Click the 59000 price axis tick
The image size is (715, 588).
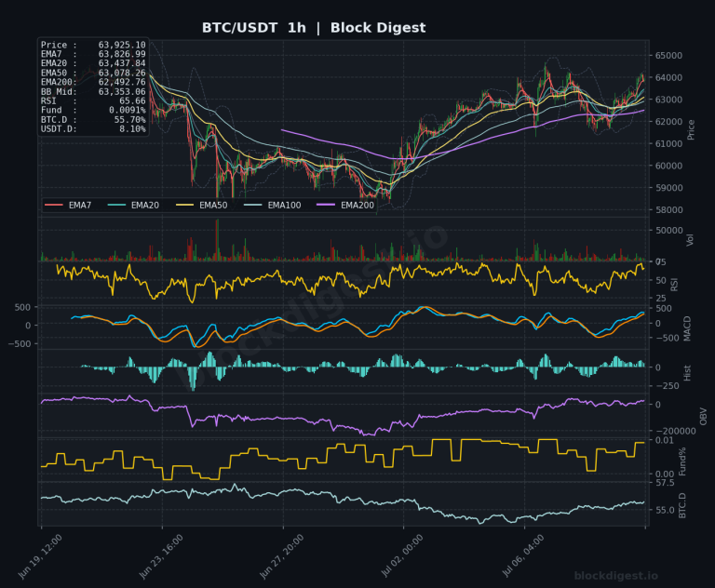[669, 188]
